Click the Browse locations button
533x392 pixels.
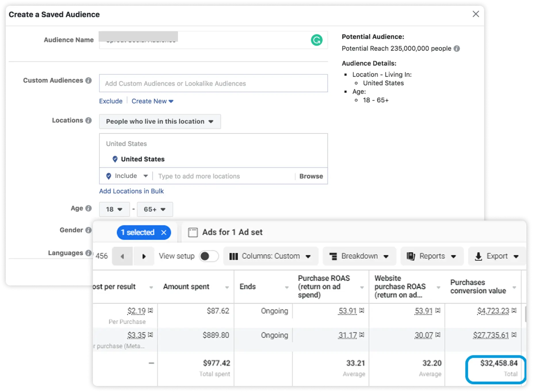point(311,176)
